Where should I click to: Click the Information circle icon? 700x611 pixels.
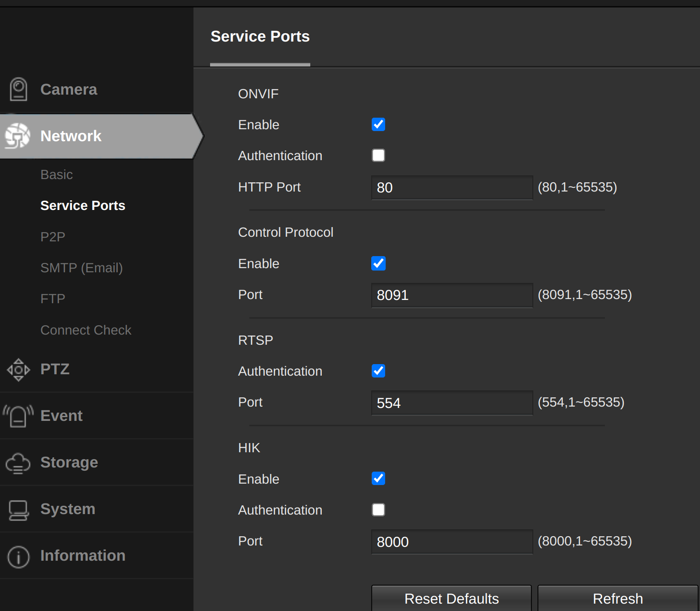pyautogui.click(x=18, y=557)
